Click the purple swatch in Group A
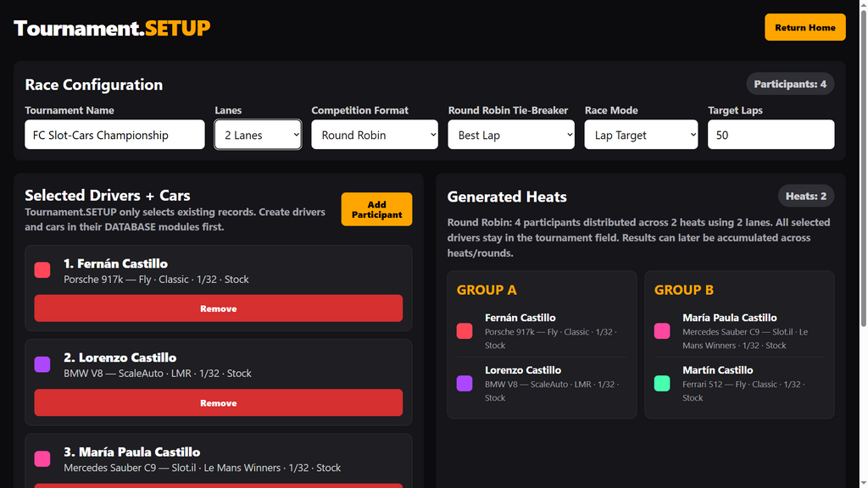The image size is (868, 488). pos(465,383)
